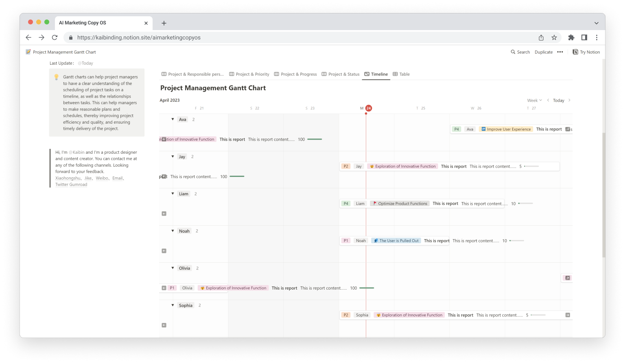Click Olivia's progress bar at 100

(367, 288)
